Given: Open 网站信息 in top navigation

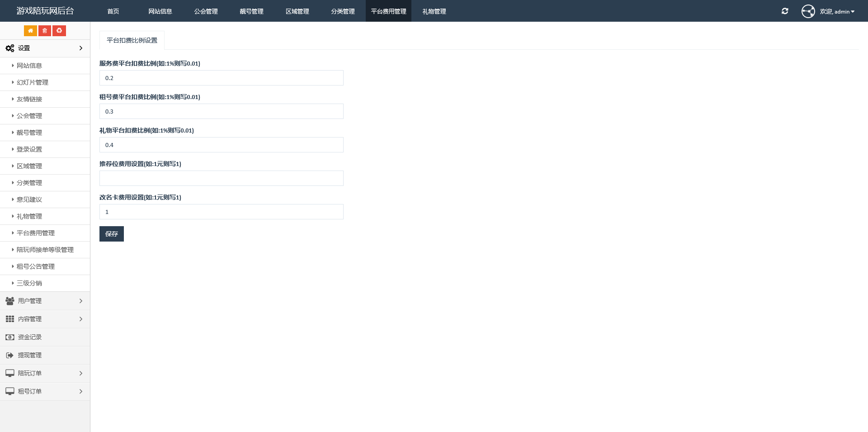Looking at the screenshot, I should click(160, 11).
